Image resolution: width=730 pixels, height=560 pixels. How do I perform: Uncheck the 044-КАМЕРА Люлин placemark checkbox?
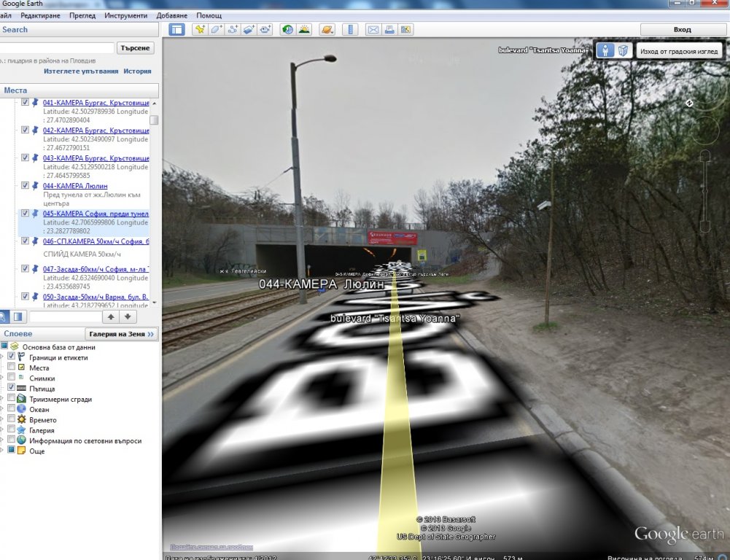pyautogui.click(x=26, y=186)
